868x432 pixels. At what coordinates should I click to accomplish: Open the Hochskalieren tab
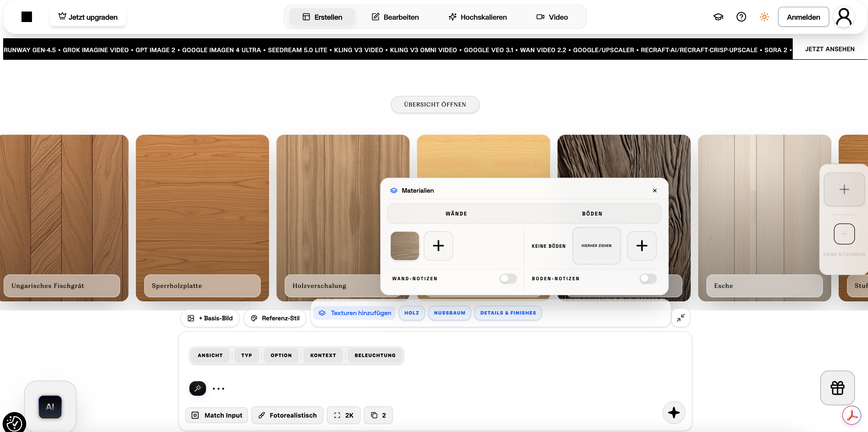point(478,17)
